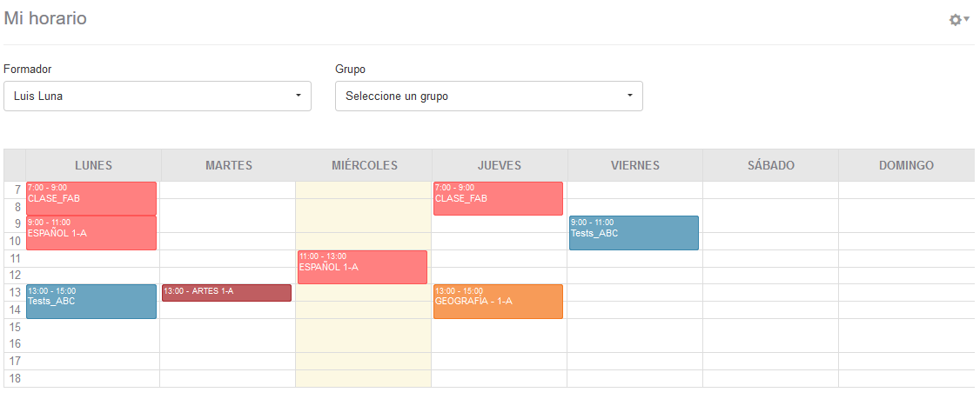
Task: Click the SÁBADO day header
Action: pyautogui.click(x=770, y=165)
